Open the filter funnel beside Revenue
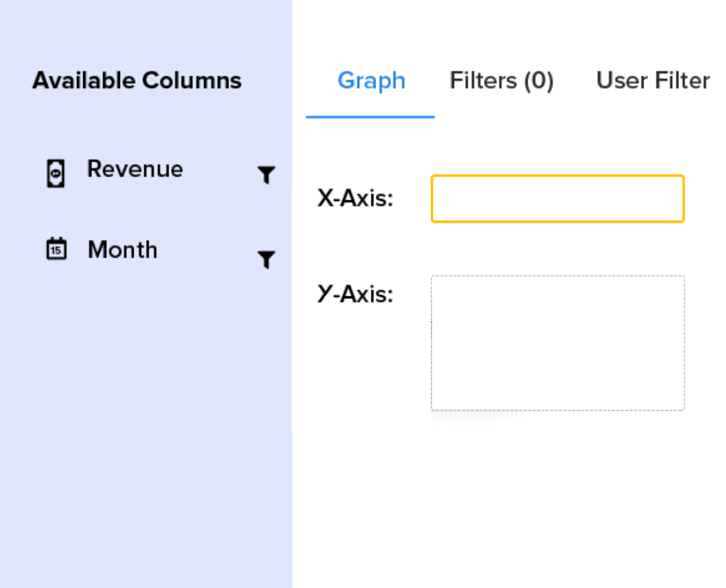Screen dimensions: 726x588 click(x=267, y=175)
